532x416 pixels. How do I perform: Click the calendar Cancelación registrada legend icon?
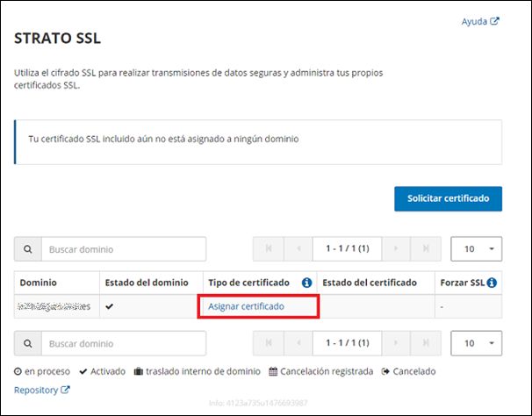click(x=273, y=371)
